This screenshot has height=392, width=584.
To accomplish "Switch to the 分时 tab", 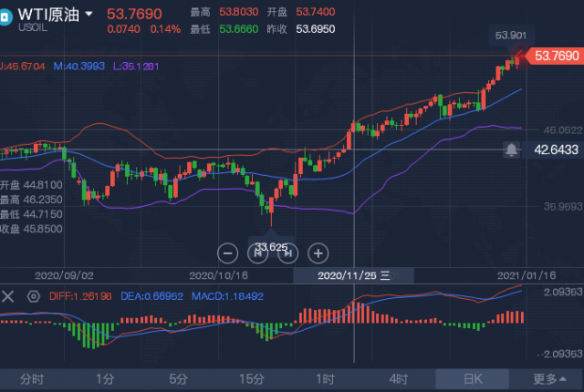I will 32,379.
